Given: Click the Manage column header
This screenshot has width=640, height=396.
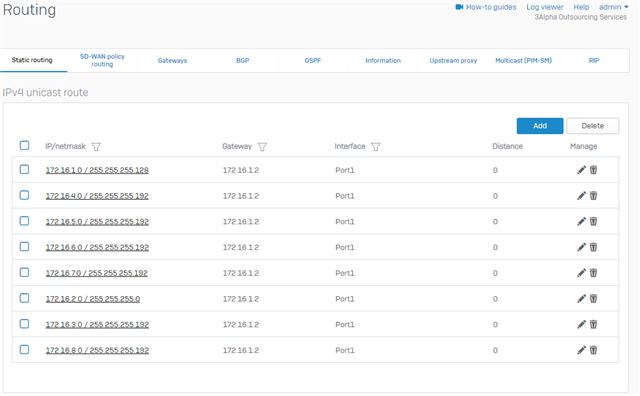Looking at the screenshot, I should pyautogui.click(x=583, y=146).
